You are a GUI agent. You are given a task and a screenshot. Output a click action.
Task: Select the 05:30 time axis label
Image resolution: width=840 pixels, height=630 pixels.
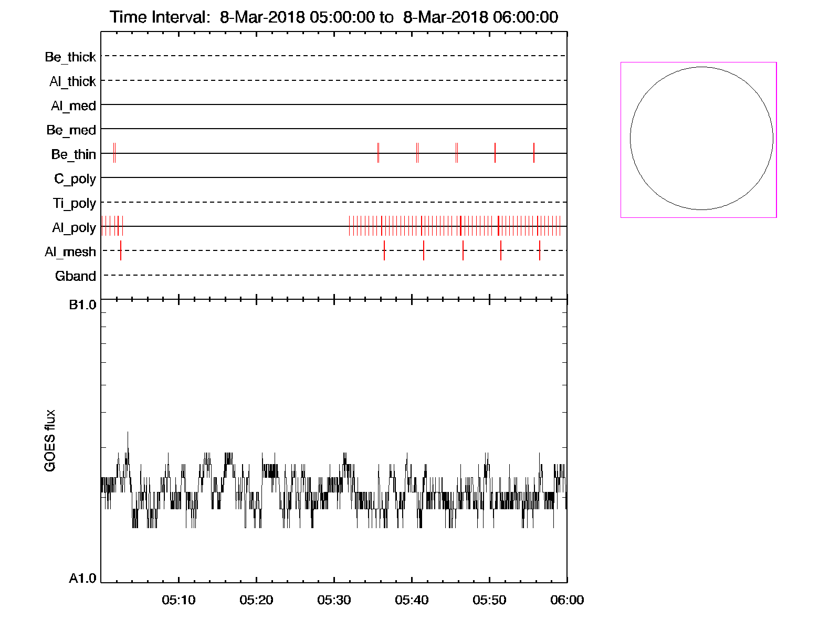tap(334, 600)
